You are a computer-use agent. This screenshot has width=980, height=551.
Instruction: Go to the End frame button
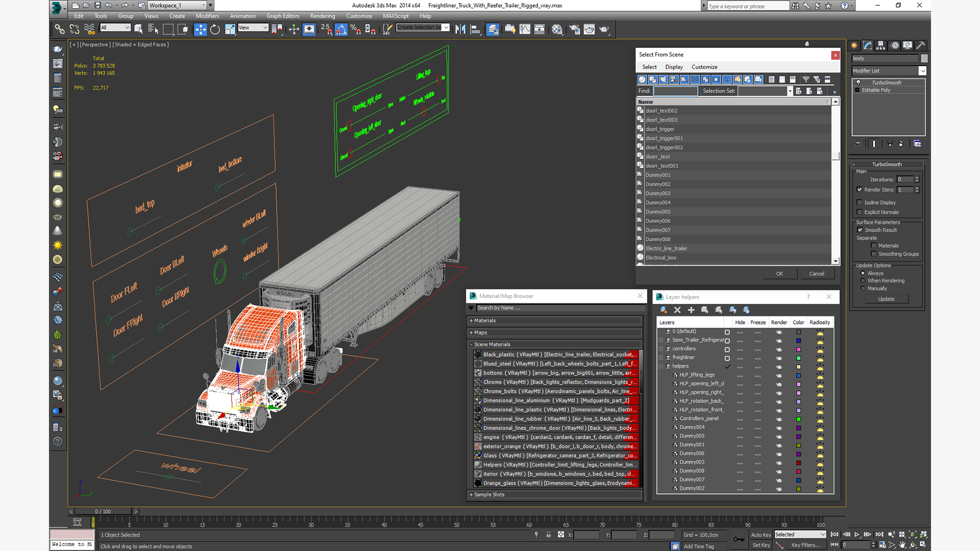pyautogui.click(x=879, y=534)
